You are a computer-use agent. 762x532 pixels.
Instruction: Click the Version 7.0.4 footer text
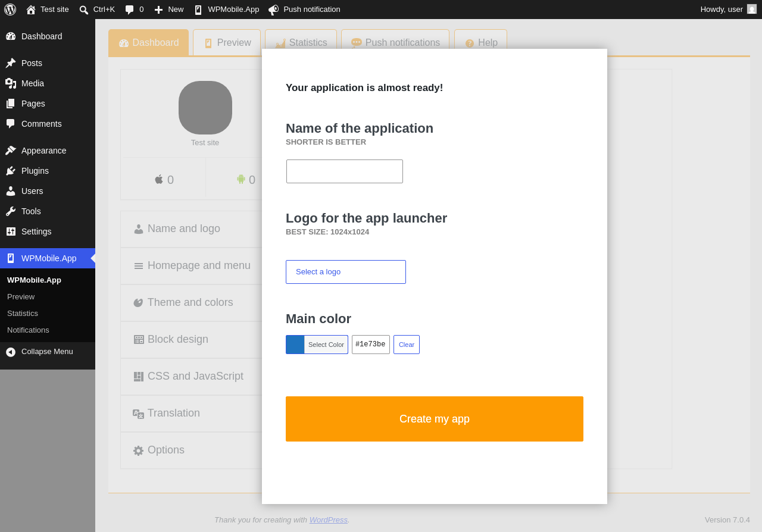(727, 520)
